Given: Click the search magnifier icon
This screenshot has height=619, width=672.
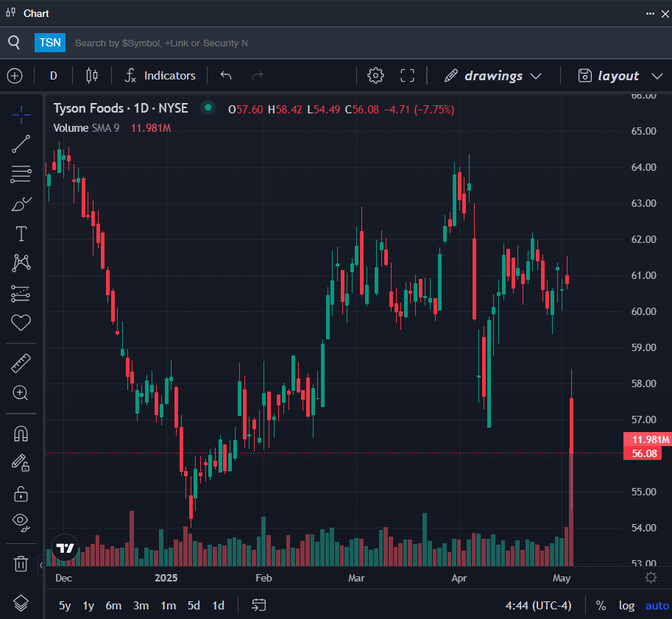Looking at the screenshot, I should 14,43.
